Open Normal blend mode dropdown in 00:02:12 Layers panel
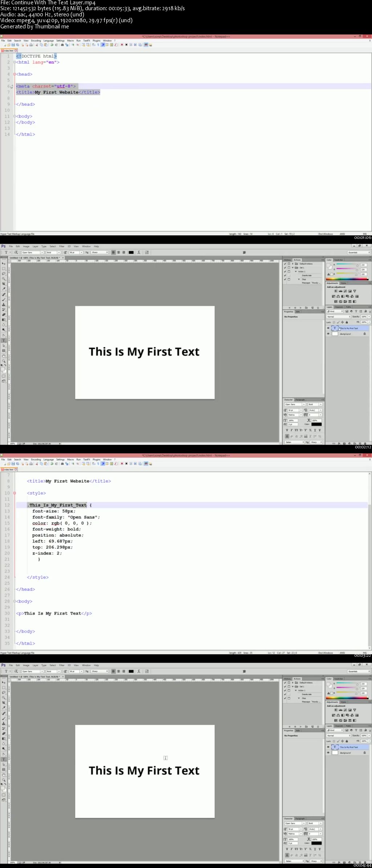Image resolution: width=372 pixels, height=868 pixels. coord(339,317)
